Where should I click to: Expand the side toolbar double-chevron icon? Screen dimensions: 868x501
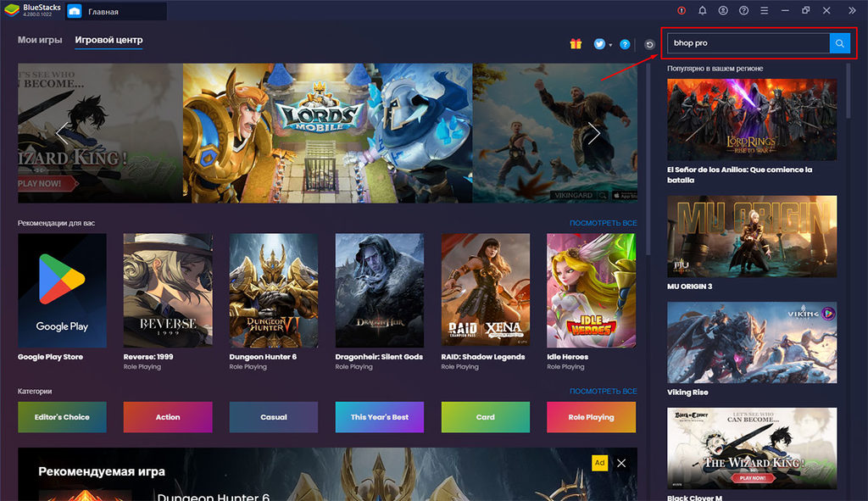tap(852, 10)
